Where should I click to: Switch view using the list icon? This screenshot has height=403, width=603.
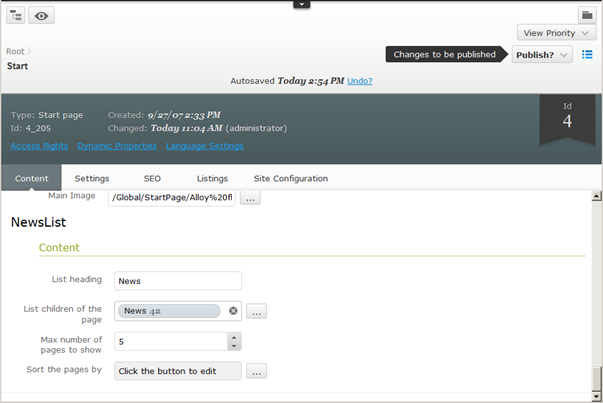click(x=587, y=55)
